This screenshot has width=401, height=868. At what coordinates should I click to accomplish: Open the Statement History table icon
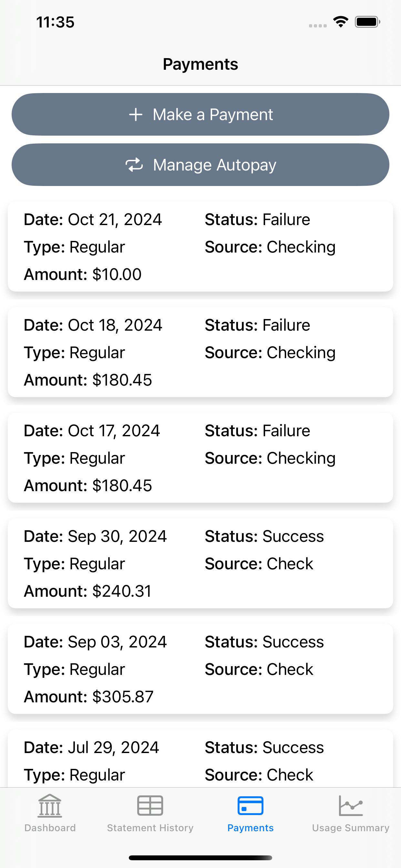pos(150,806)
